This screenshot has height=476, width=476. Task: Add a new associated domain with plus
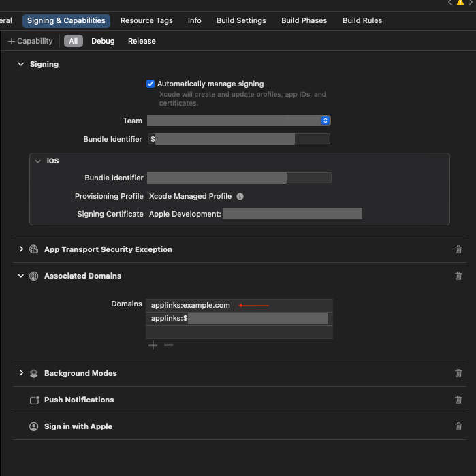[153, 345]
